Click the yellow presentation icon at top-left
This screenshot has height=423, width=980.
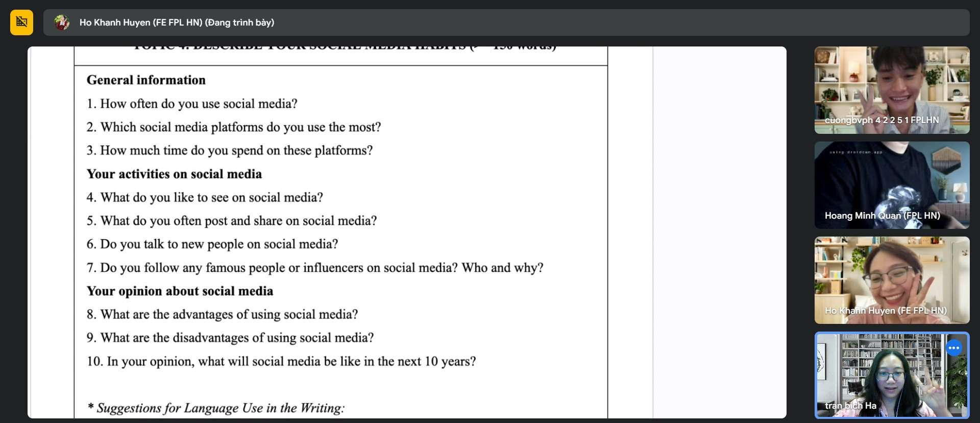pos(21,22)
